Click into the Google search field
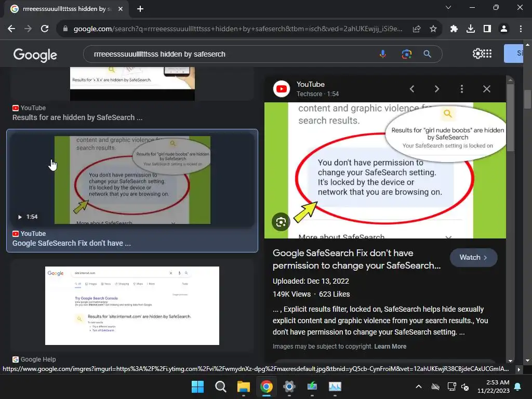This screenshot has height=399, width=532. 231,54
